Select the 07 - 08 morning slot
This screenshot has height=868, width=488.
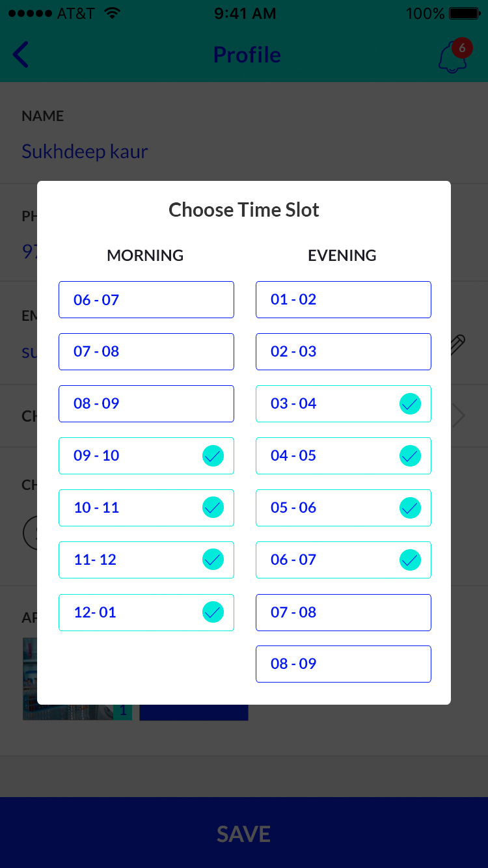(146, 351)
